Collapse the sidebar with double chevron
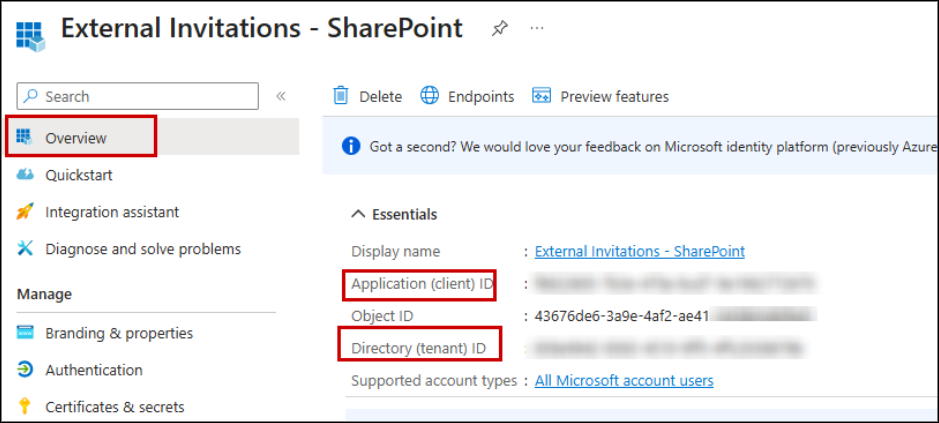939x423 pixels. [x=281, y=96]
